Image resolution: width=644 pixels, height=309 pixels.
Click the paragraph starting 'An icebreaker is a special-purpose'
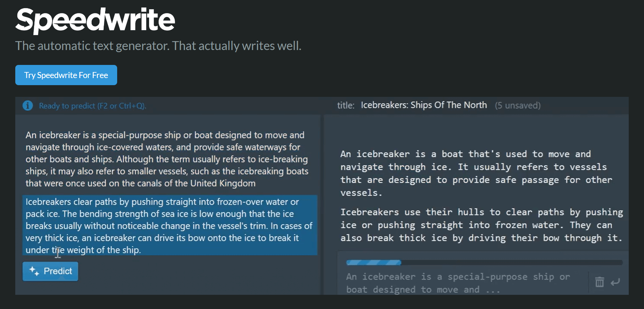[166, 159]
